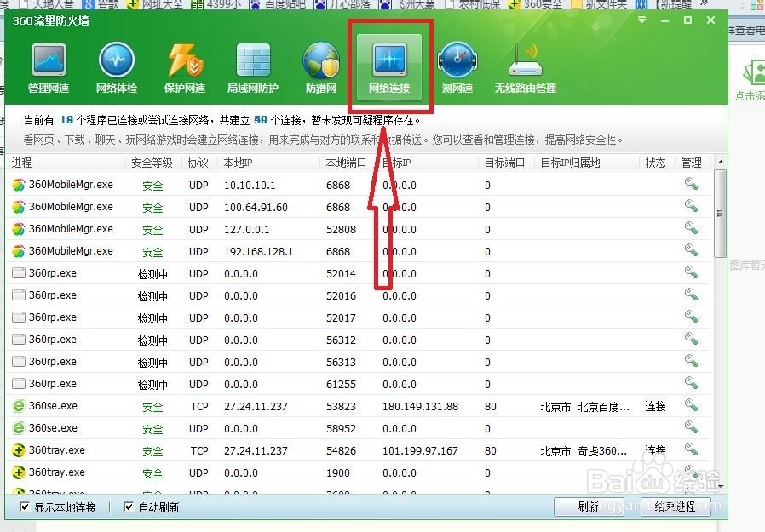Open 测网速 speed test

click(457, 68)
